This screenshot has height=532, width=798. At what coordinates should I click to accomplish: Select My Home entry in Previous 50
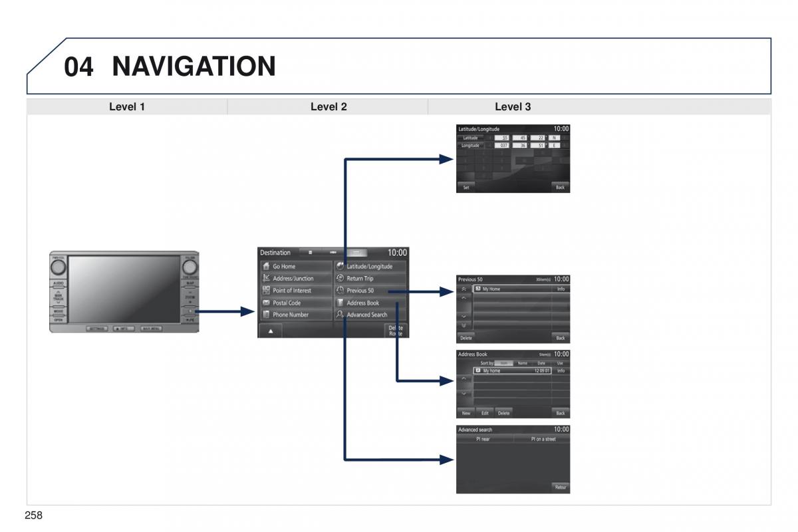(511, 289)
